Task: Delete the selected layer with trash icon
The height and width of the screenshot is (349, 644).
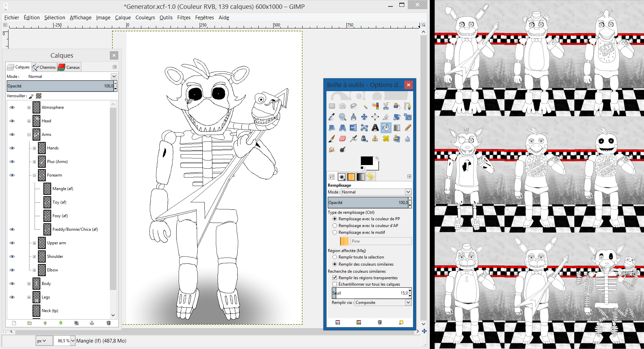Action: (108, 323)
